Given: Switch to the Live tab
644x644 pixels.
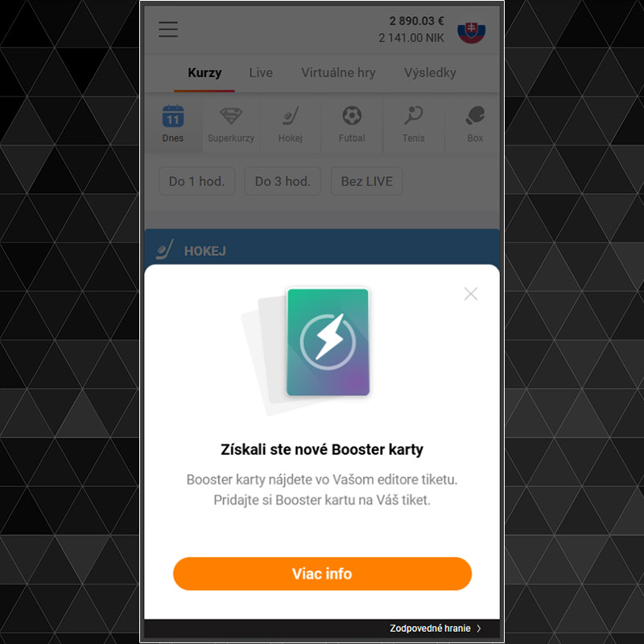Looking at the screenshot, I should click(x=261, y=72).
